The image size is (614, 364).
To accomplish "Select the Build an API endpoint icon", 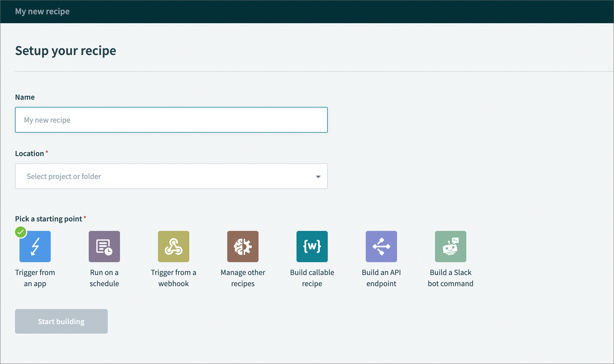I will pos(381,247).
